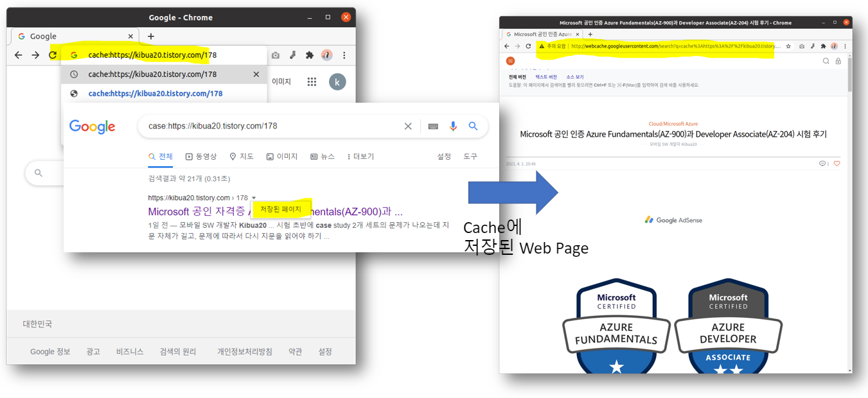Open the 검색의 원리 footer link
Image resolution: width=868 pixels, height=398 pixels.
178,352
